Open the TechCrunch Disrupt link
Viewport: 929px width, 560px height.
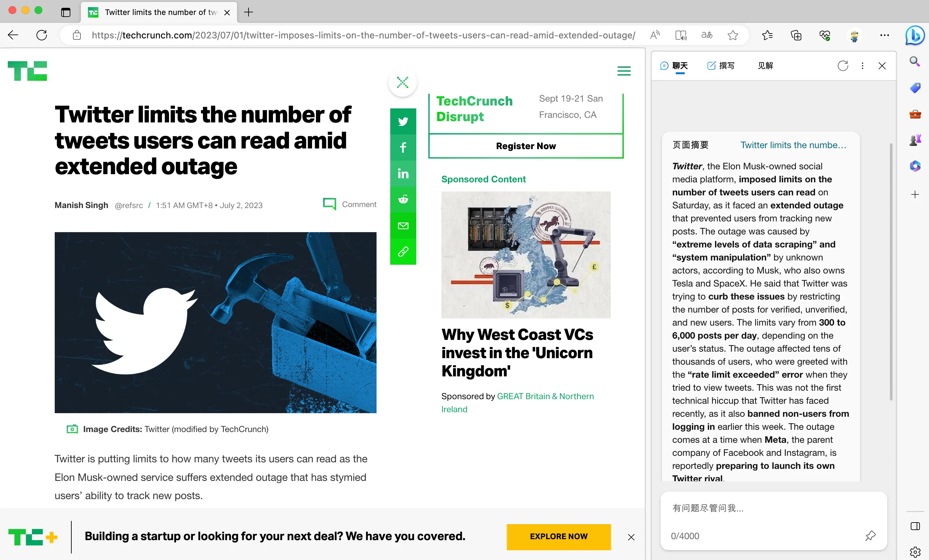pos(474,108)
